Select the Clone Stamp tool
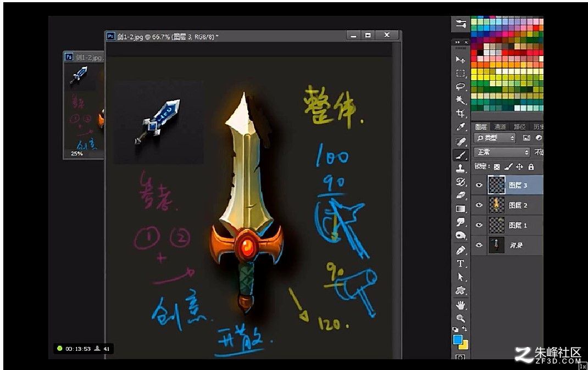The height and width of the screenshot is (370, 588). click(x=460, y=168)
